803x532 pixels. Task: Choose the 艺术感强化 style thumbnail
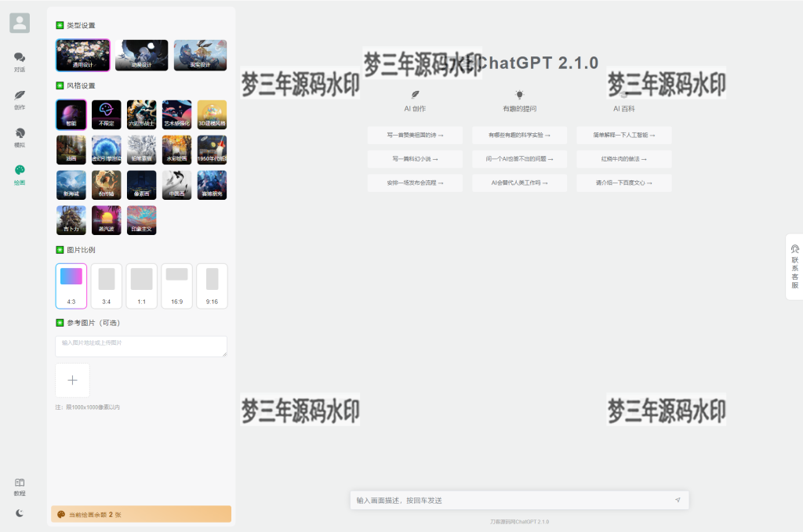click(x=176, y=114)
